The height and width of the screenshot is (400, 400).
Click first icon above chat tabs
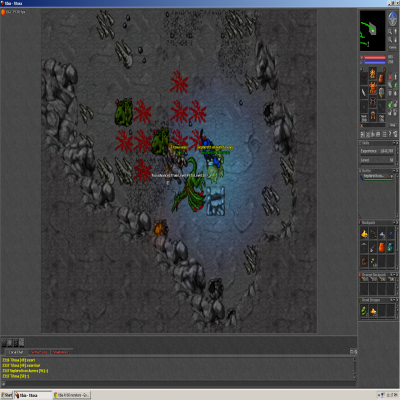[x=4, y=342]
